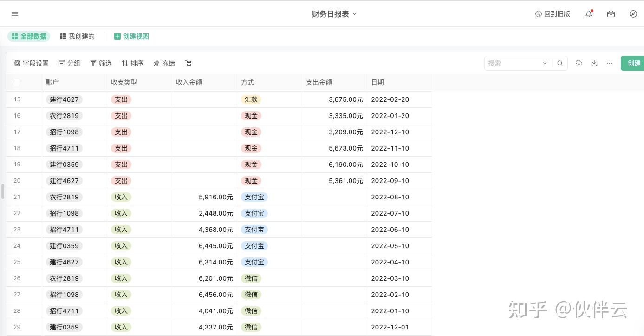Expand the 财务日报表 title dropdown
Viewport: 644px width, 336px height.
point(355,14)
